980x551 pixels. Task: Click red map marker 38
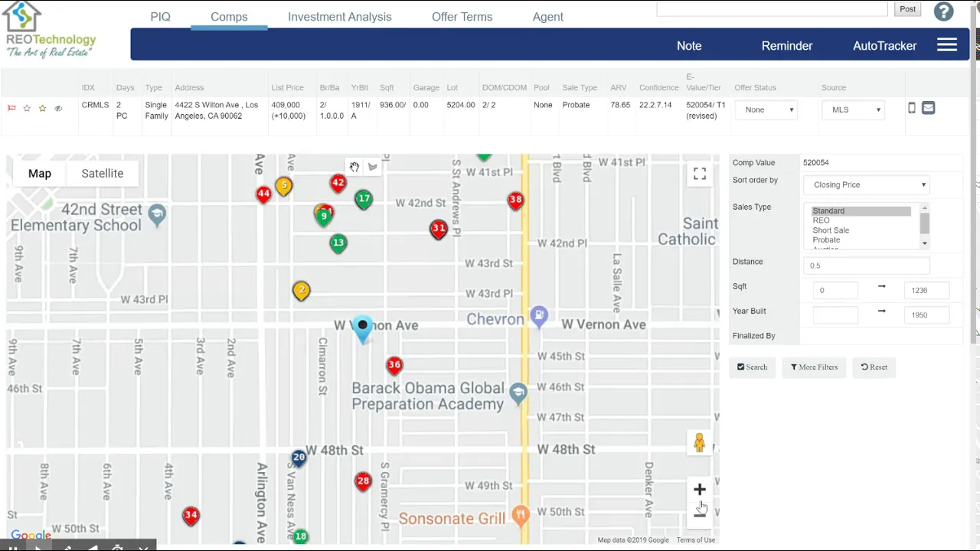516,201
